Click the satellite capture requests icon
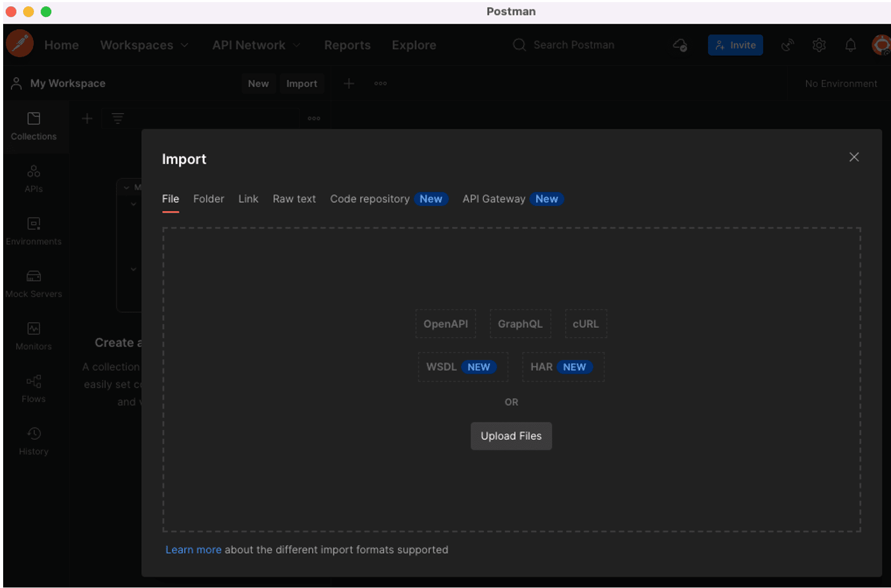 tap(787, 45)
